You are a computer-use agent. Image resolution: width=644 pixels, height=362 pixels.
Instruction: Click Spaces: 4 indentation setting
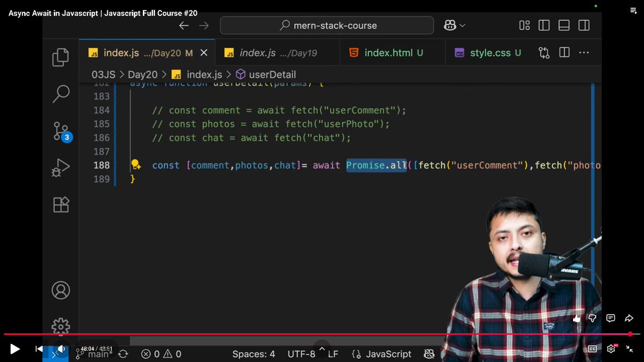[253, 354]
